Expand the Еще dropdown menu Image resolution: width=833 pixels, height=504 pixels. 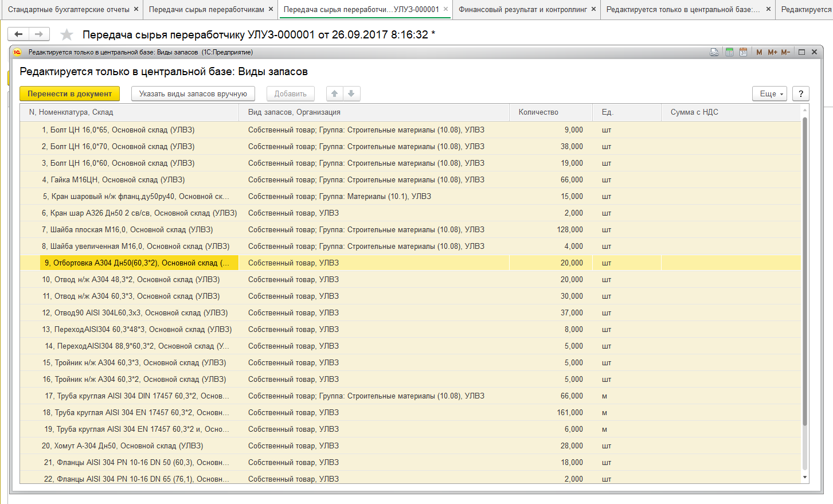769,93
